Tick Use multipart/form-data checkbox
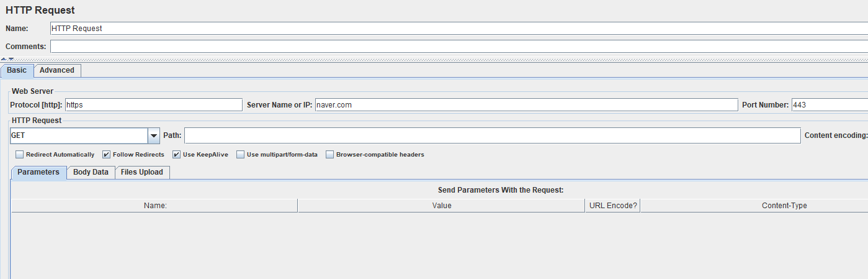 coord(241,155)
